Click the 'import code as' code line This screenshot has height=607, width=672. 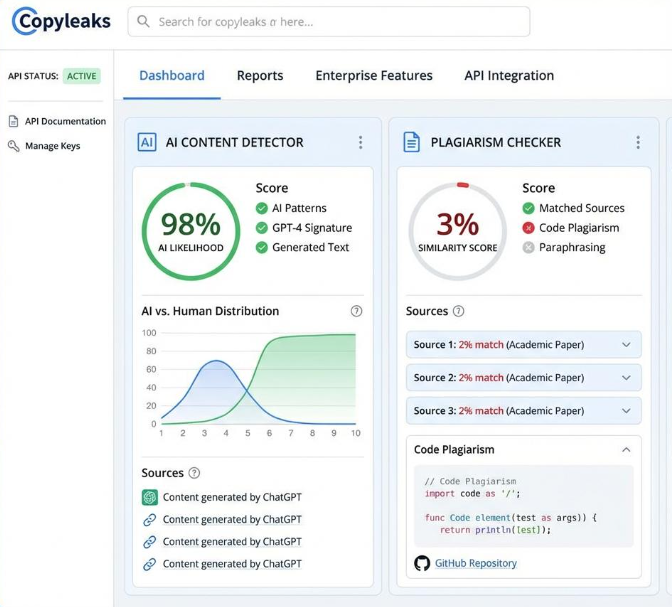(472, 494)
